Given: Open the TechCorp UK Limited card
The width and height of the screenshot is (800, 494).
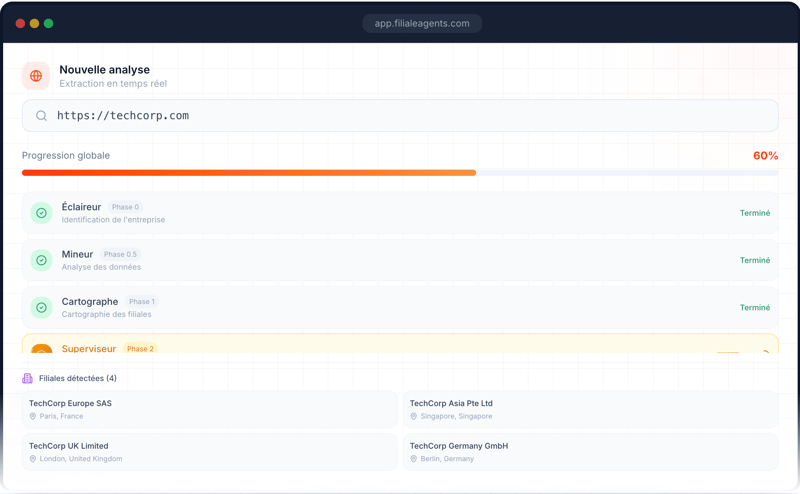Looking at the screenshot, I should pos(210,452).
